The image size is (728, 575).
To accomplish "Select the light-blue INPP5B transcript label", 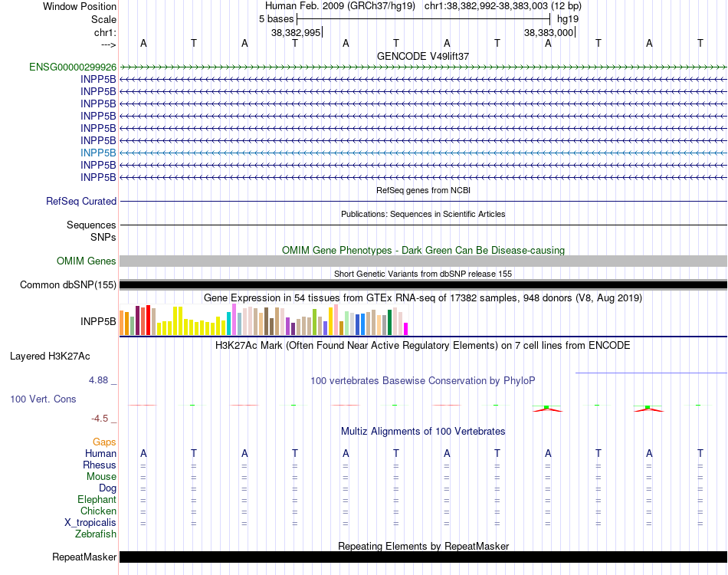I will [98, 153].
